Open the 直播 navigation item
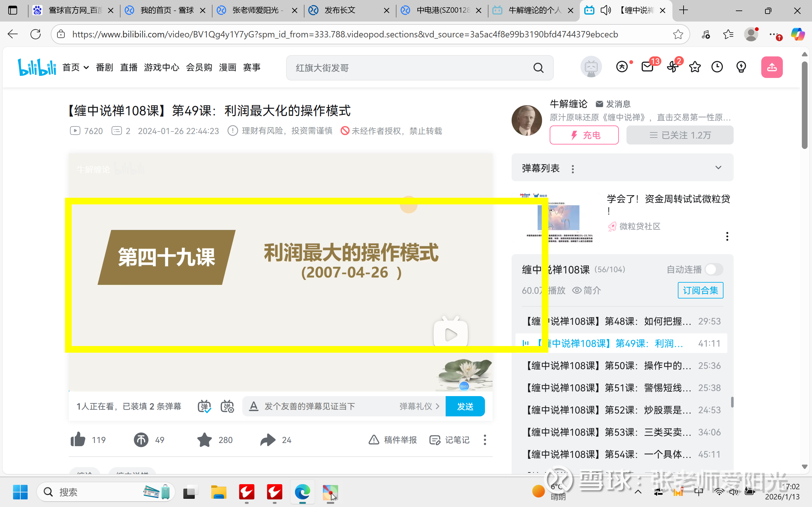The width and height of the screenshot is (812, 507). (x=129, y=68)
